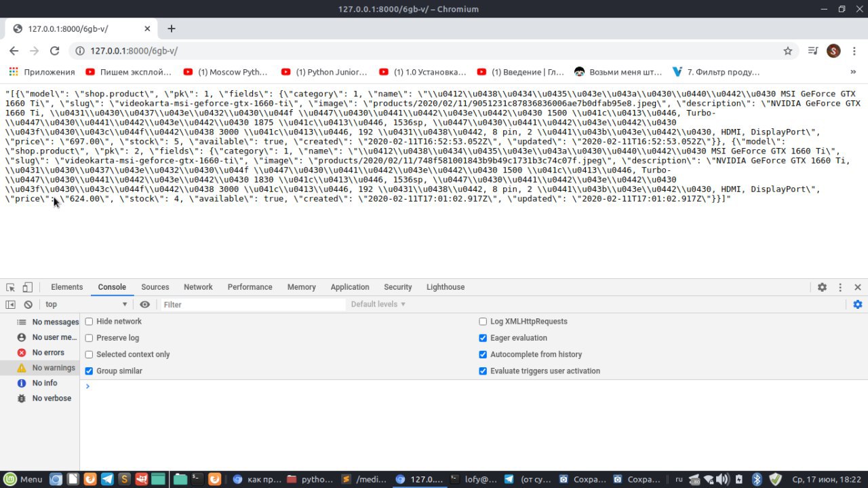
Task: Uncheck Autocomplete from history checkbox
Action: pos(483,354)
